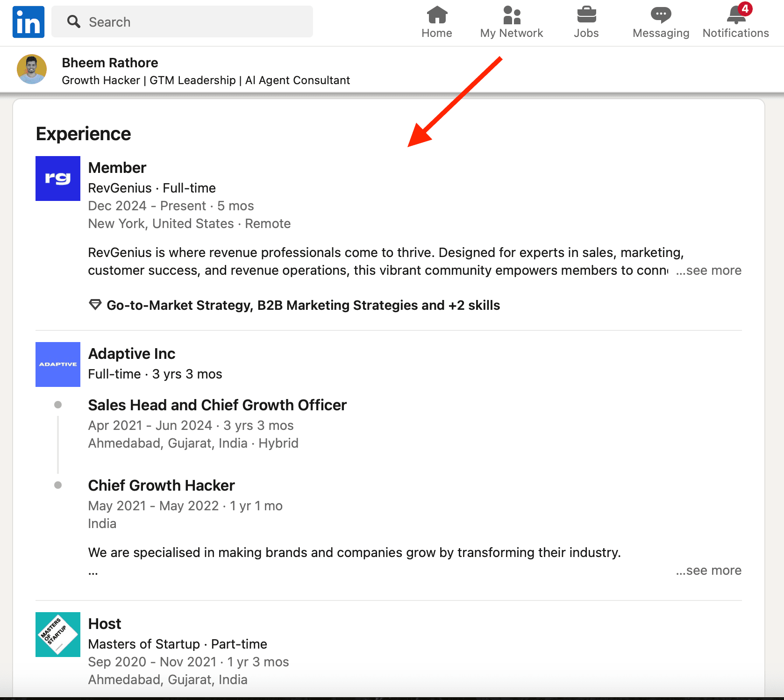784x700 pixels.
Task: Select the Adaptive Inc company title
Action: click(x=132, y=354)
